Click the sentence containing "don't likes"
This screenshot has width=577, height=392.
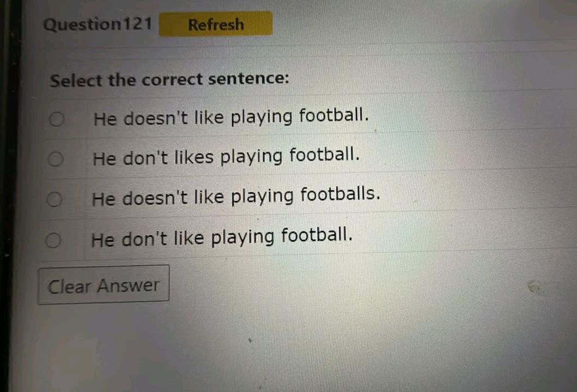coord(226,157)
